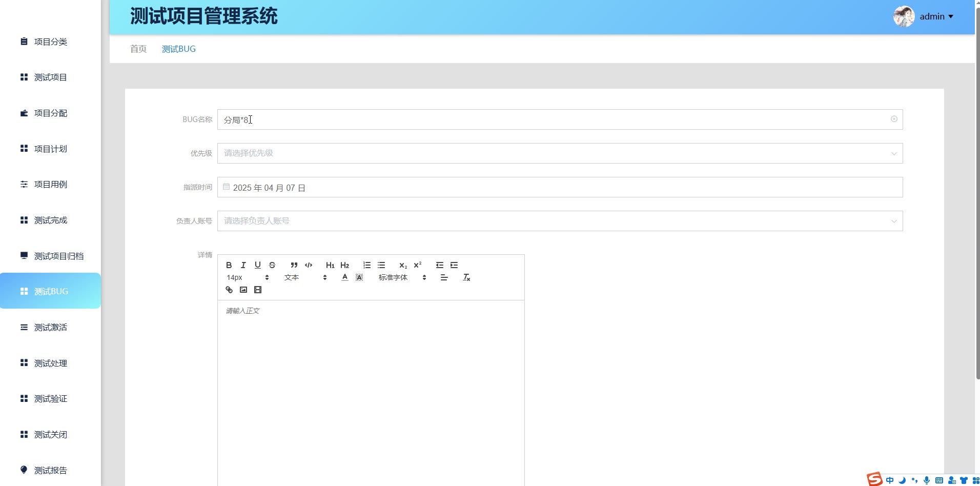Open the text alignment options
This screenshot has width=980, height=486.
(444, 277)
